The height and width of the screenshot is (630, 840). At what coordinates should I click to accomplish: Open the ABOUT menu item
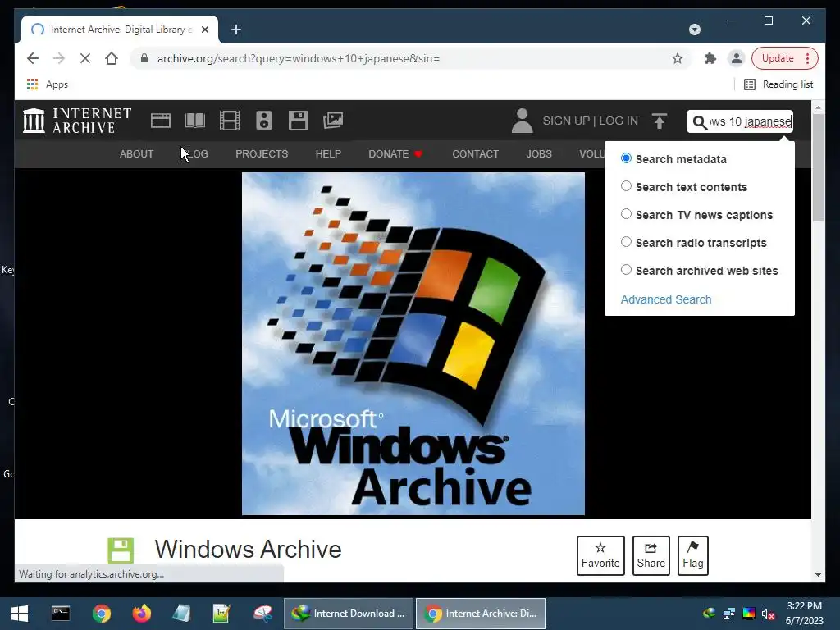coord(136,153)
